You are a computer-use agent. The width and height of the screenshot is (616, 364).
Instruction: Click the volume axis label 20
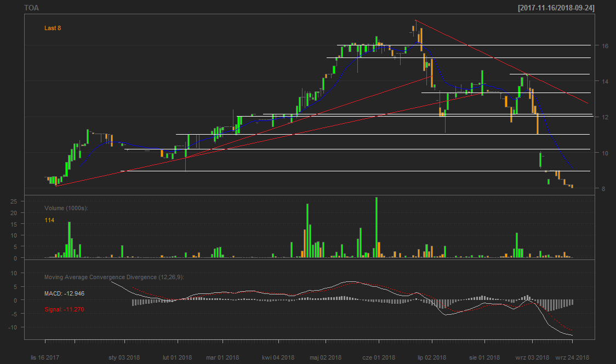tap(14, 213)
